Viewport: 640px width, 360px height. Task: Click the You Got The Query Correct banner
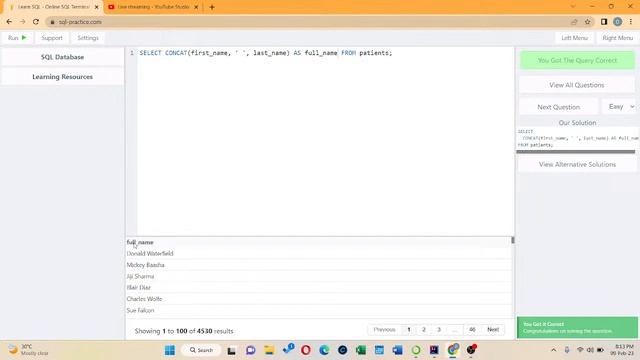(577, 60)
